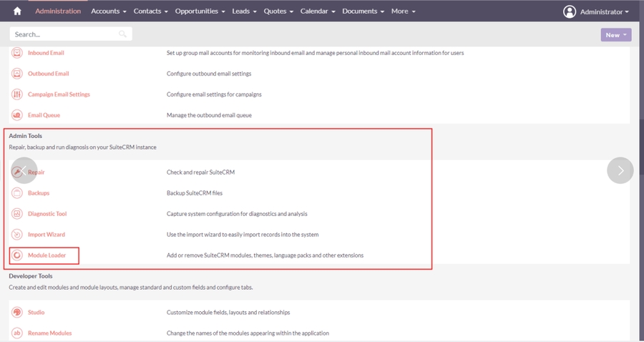Click the Module Loader icon

[x=17, y=255]
